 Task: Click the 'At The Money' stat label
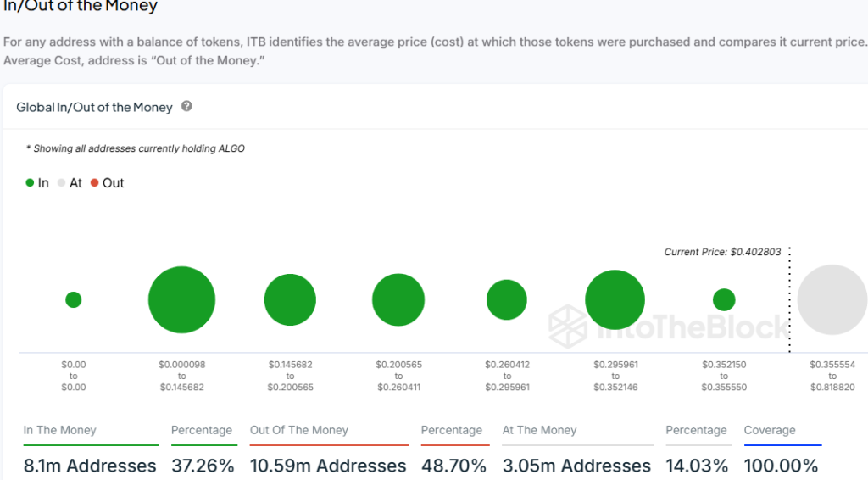point(539,430)
